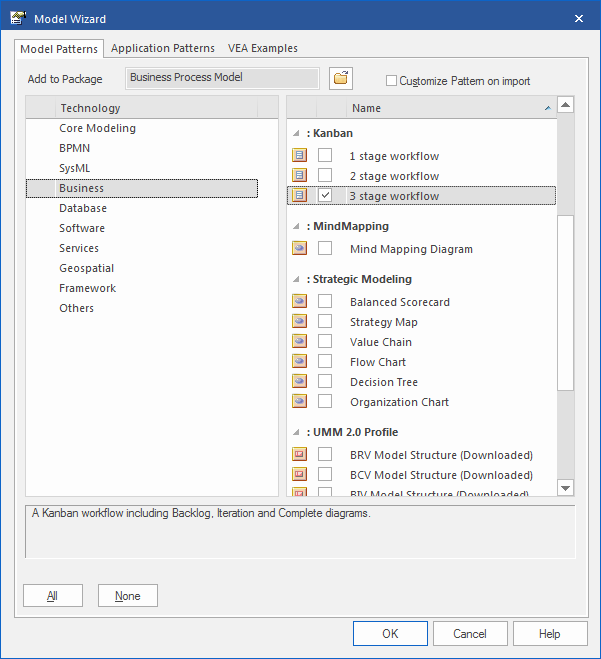Click the 2 stage workflow pattern icon
This screenshot has height=659, width=601.
coord(299,176)
